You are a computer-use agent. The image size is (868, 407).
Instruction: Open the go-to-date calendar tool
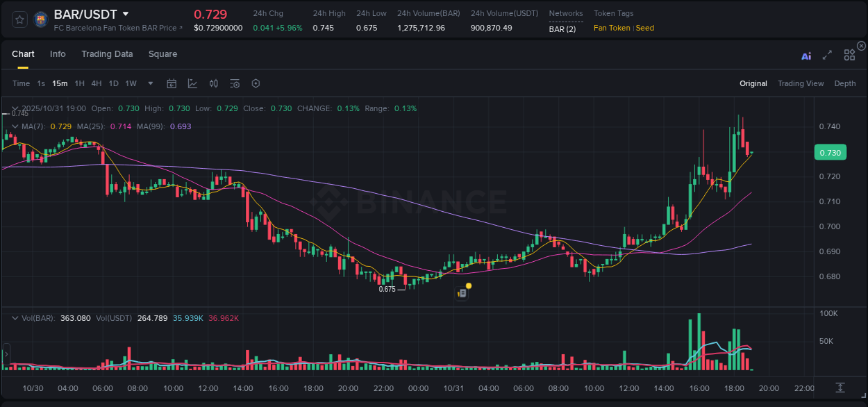click(x=172, y=83)
